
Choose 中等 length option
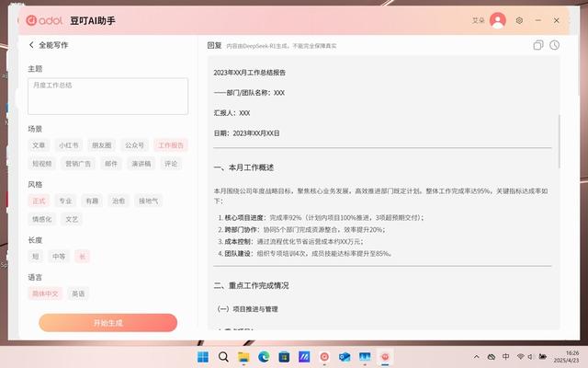pyautogui.click(x=59, y=257)
